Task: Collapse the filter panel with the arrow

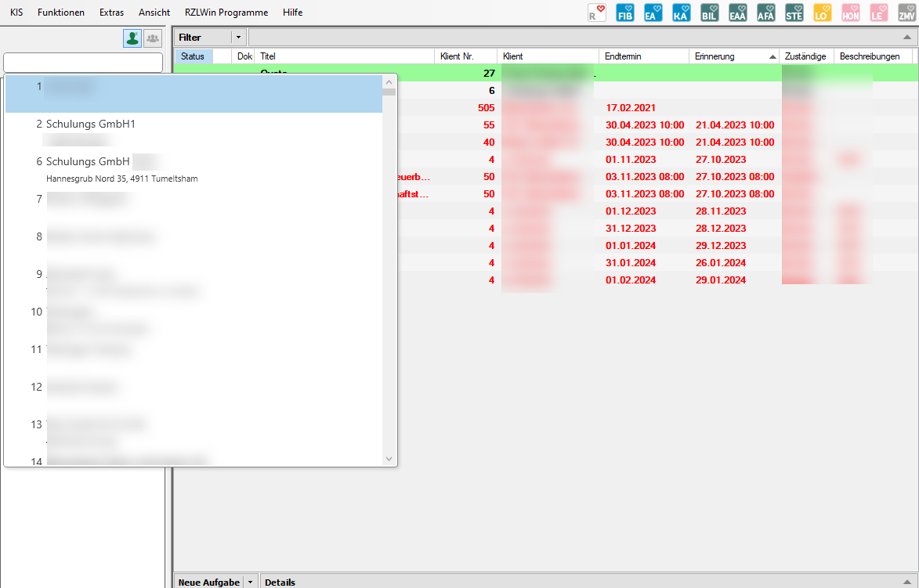Action: coord(906,38)
